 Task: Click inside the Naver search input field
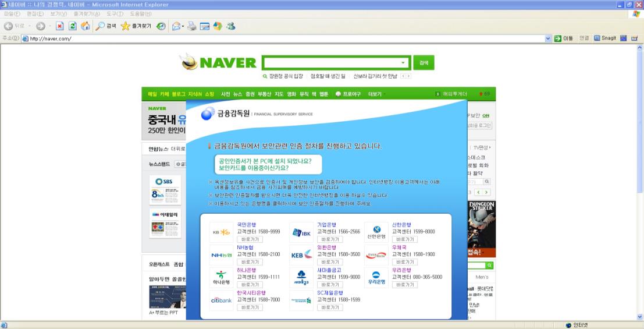(x=332, y=63)
